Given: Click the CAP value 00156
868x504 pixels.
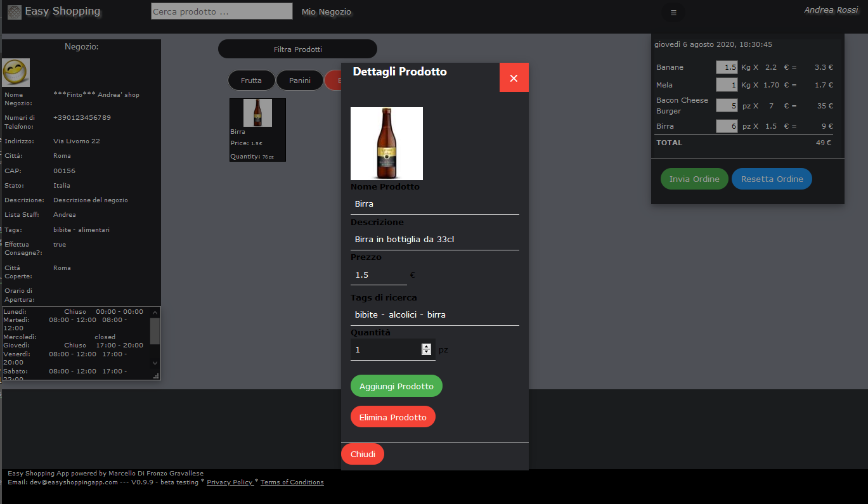Looking at the screenshot, I should [64, 171].
